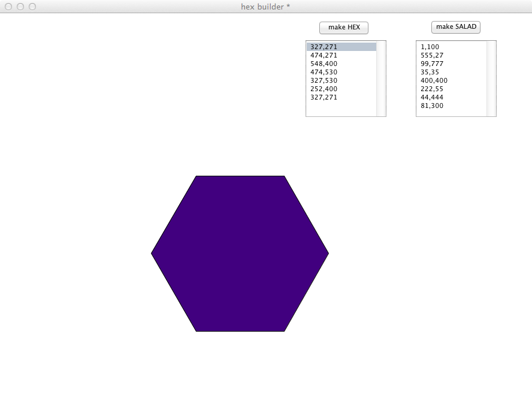532x397 pixels.
Task: Choose 555,27 in the SALAD list
Action: click(432, 55)
